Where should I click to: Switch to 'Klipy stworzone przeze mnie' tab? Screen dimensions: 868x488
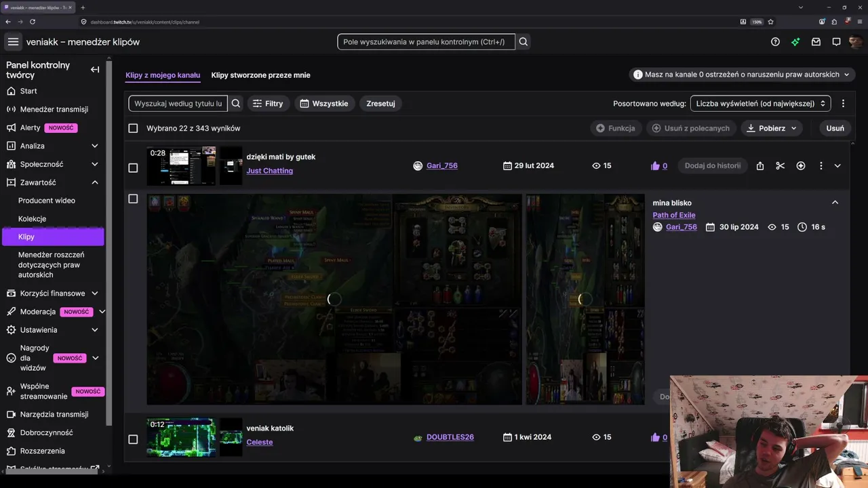pos(260,75)
